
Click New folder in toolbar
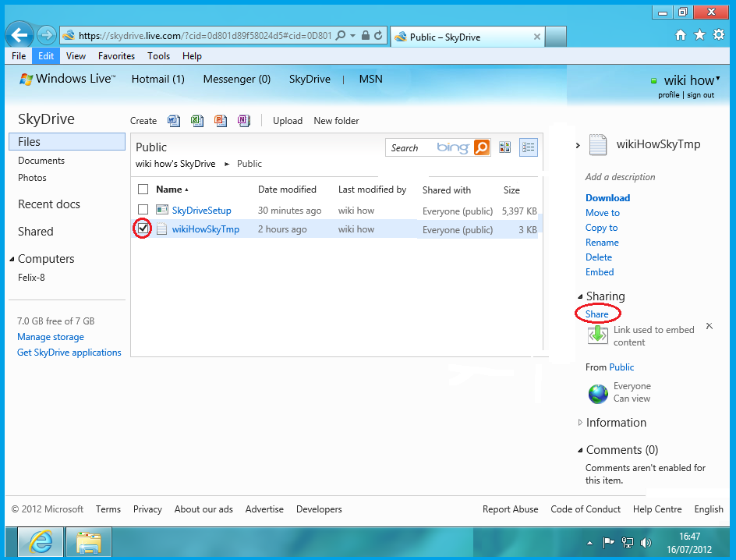[336, 121]
